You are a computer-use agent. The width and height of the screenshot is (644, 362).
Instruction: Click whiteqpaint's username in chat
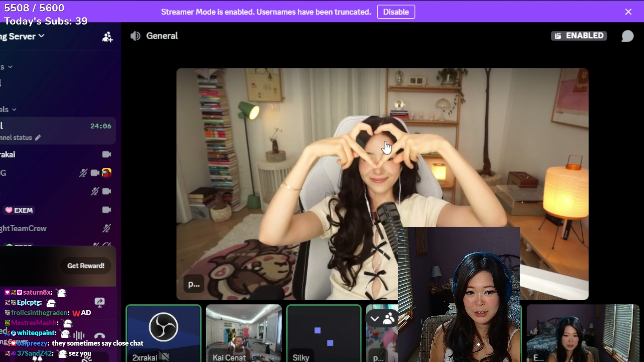[x=36, y=333]
